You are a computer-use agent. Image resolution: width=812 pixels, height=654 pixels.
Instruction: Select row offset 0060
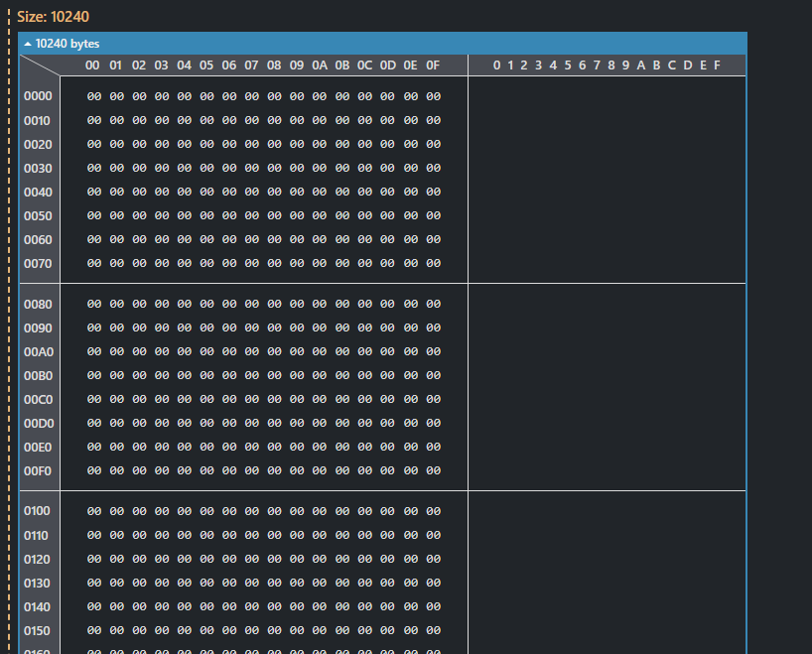coord(38,240)
